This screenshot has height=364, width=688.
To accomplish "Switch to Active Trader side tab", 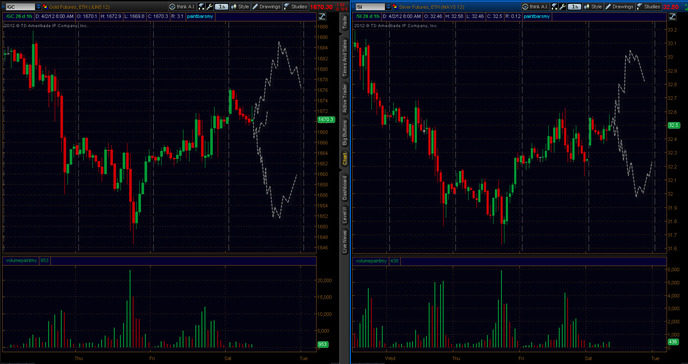I will click(x=344, y=98).
